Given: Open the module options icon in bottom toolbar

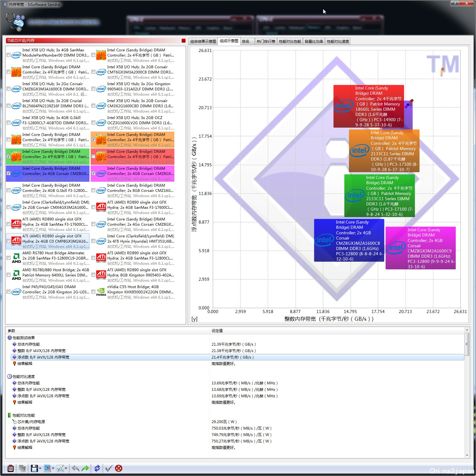Looking at the screenshot, I should pyautogui.click(x=10, y=468).
